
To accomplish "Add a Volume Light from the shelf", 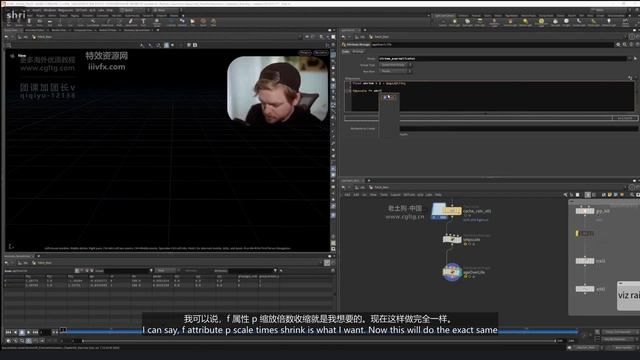I will (510, 21).
